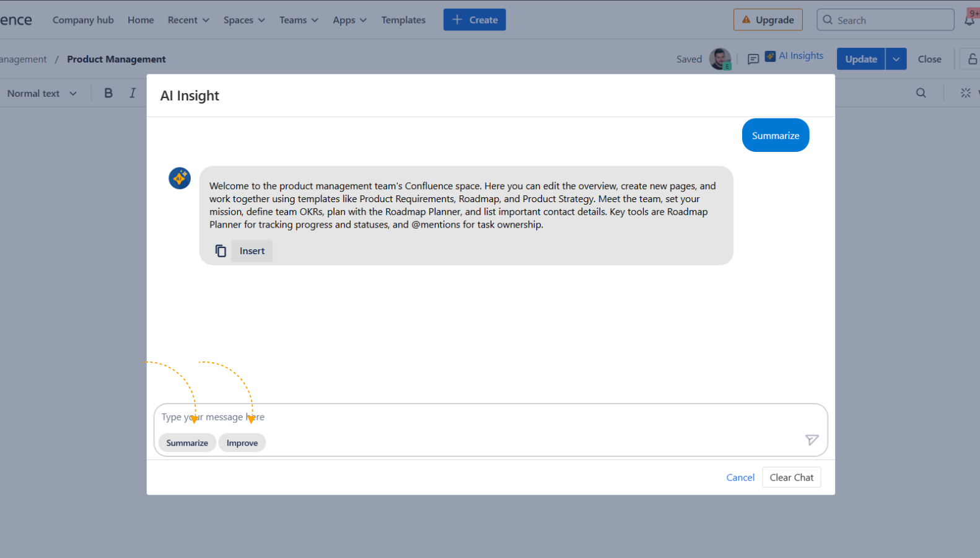Open the Spaces dropdown menu
This screenshot has width=980, height=558.
click(x=244, y=20)
